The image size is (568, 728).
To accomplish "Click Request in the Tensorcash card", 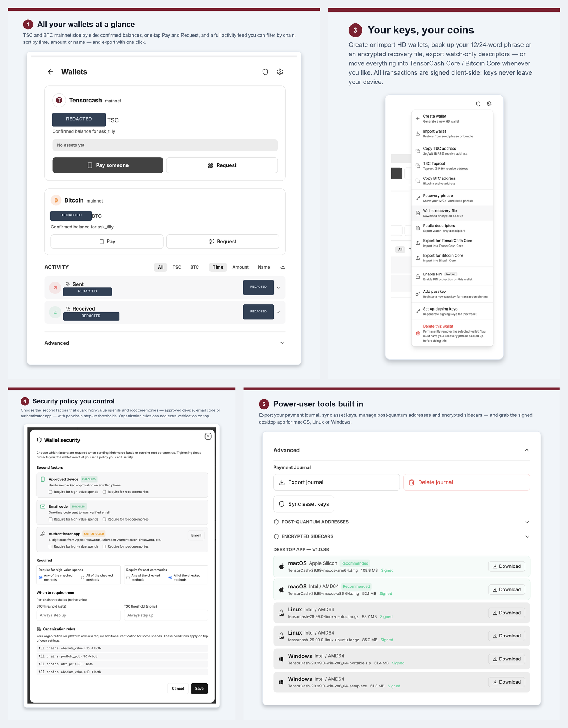I will pos(222,165).
